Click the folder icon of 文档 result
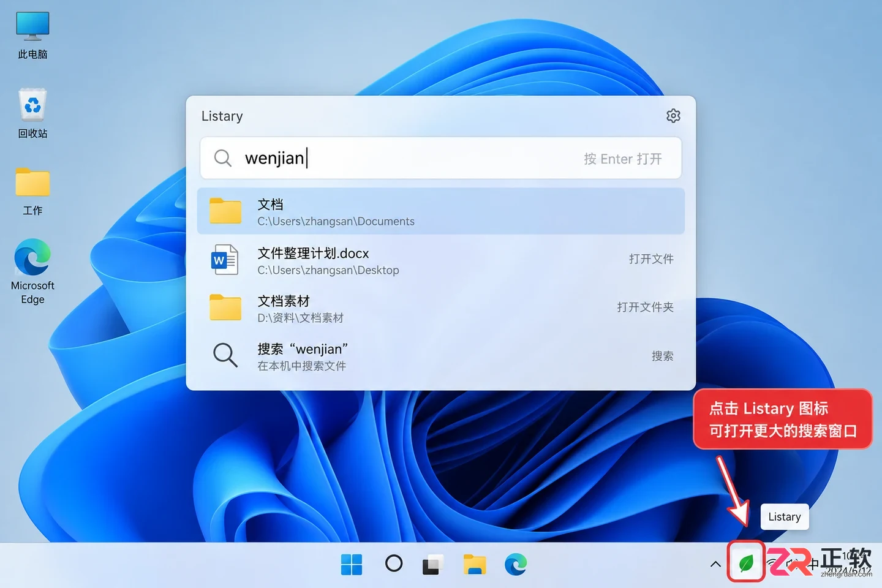This screenshot has height=588, width=882. coord(225,211)
